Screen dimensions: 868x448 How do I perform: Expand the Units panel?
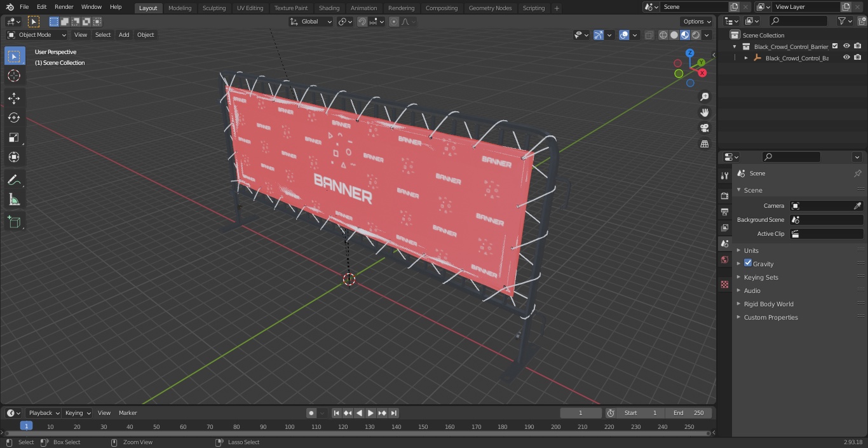tap(751, 250)
